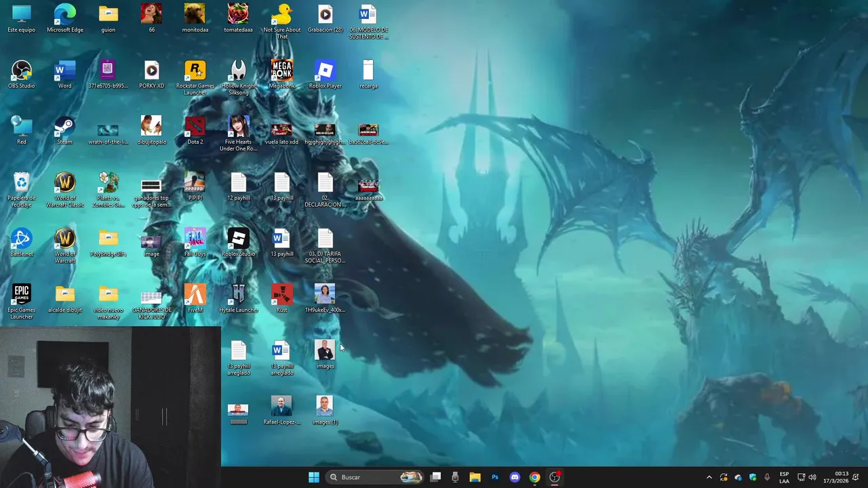This screenshot has height=488, width=868.
Task: Open Task View on the taskbar
Action: coord(435,477)
